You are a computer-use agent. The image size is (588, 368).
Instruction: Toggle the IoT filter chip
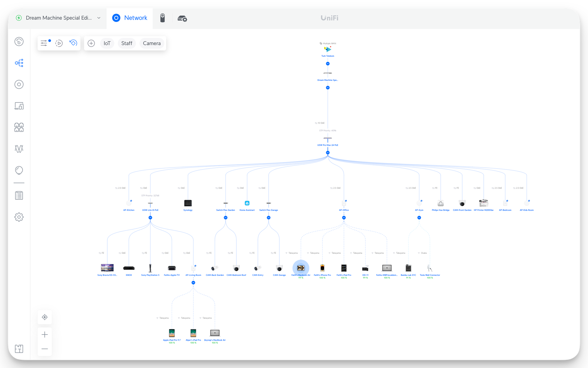[x=107, y=43]
